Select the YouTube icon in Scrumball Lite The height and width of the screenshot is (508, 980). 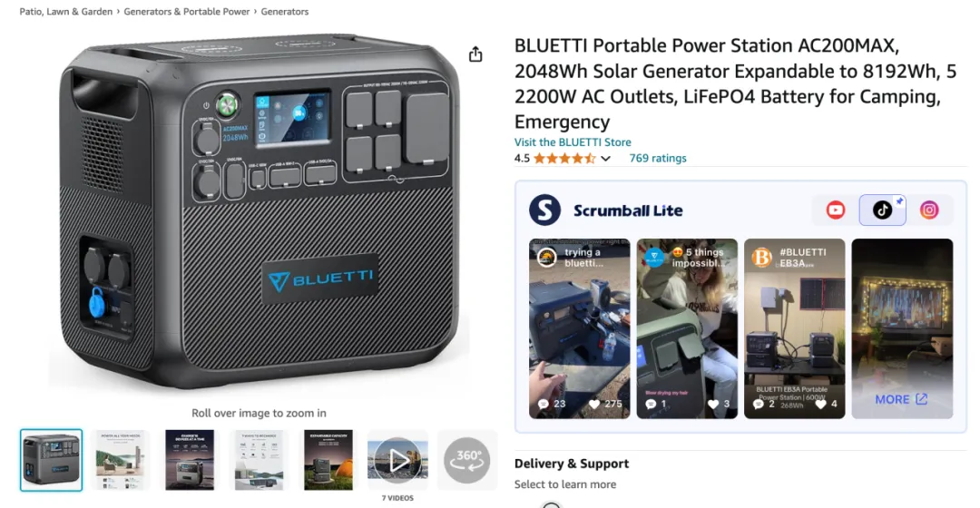pyautogui.click(x=836, y=210)
